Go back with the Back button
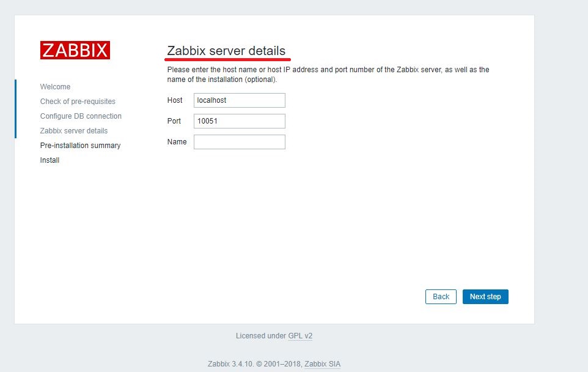 coord(441,297)
